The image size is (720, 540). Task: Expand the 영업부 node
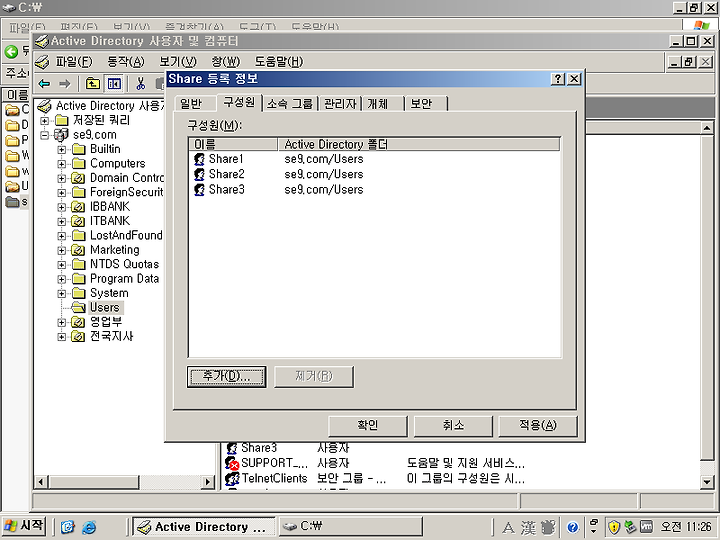coord(62,323)
